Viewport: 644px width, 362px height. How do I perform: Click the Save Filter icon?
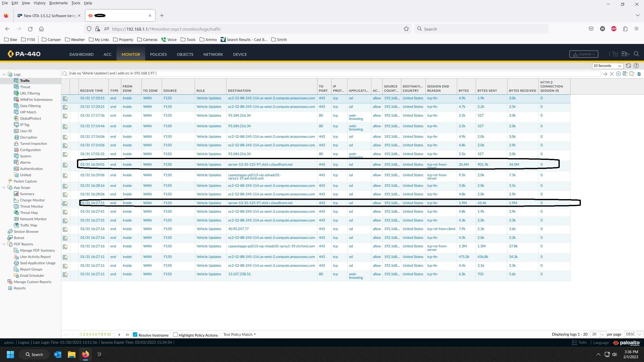(625, 74)
